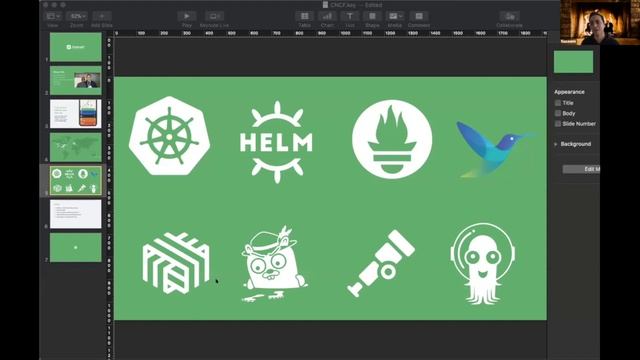This screenshot has width=640, height=360.
Task: Open the Collaborate sharing options
Action: (x=509, y=16)
